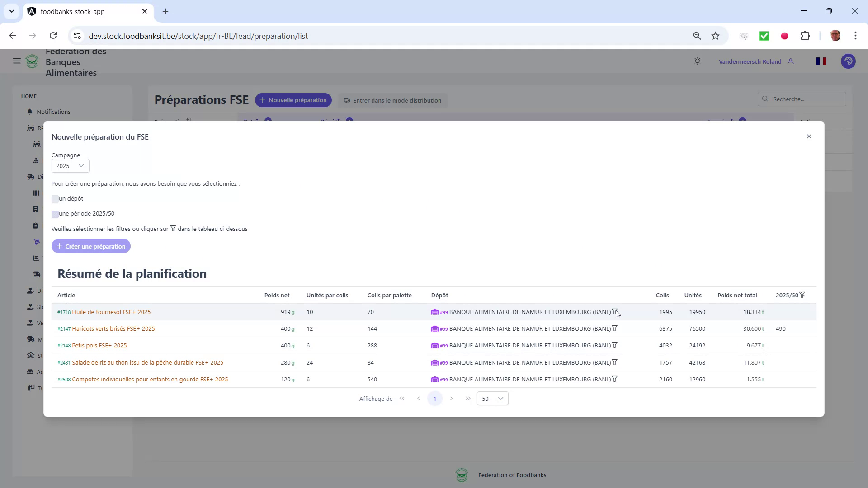Click the user icon beside Vandermeersch Roland
This screenshot has width=868, height=488.
(x=791, y=61)
